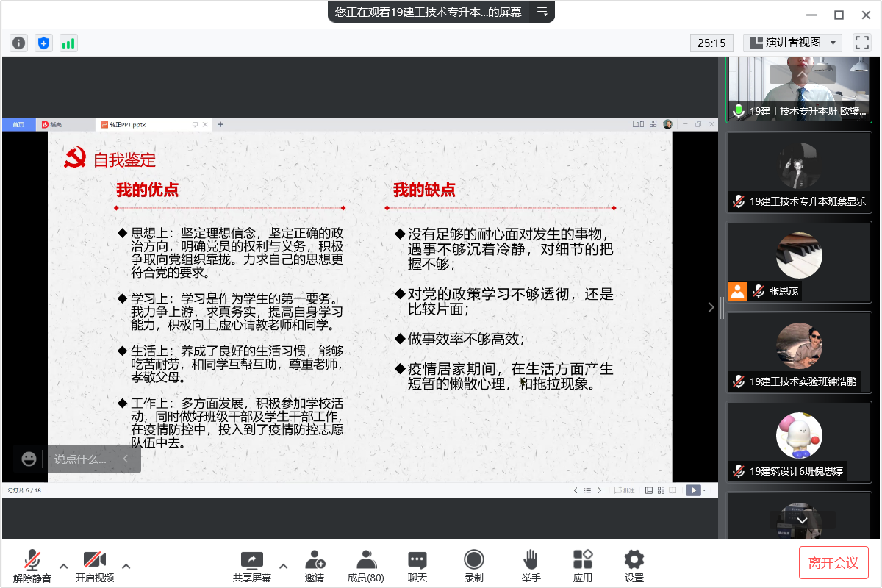Viewport: 882px width, 588px height.
Task: Turn on camera with 开启视频
Action: pos(95,564)
